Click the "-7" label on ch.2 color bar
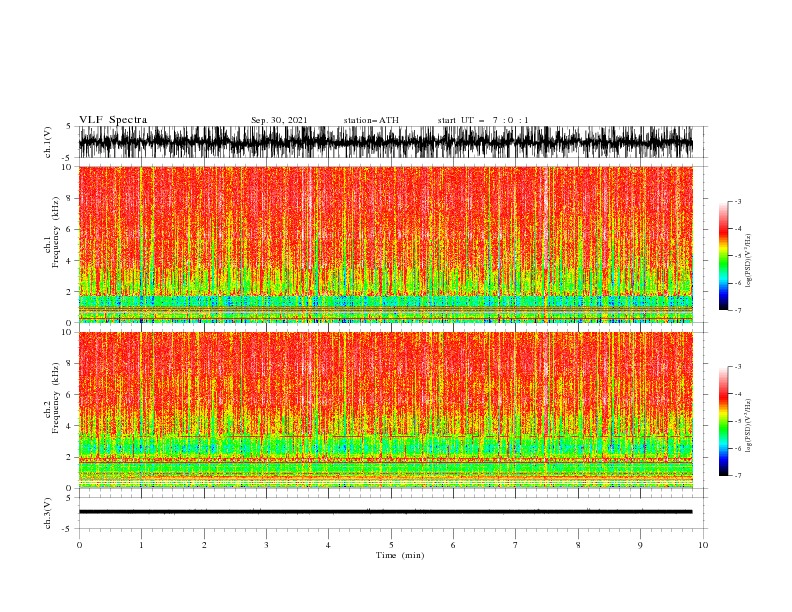 coord(737,476)
